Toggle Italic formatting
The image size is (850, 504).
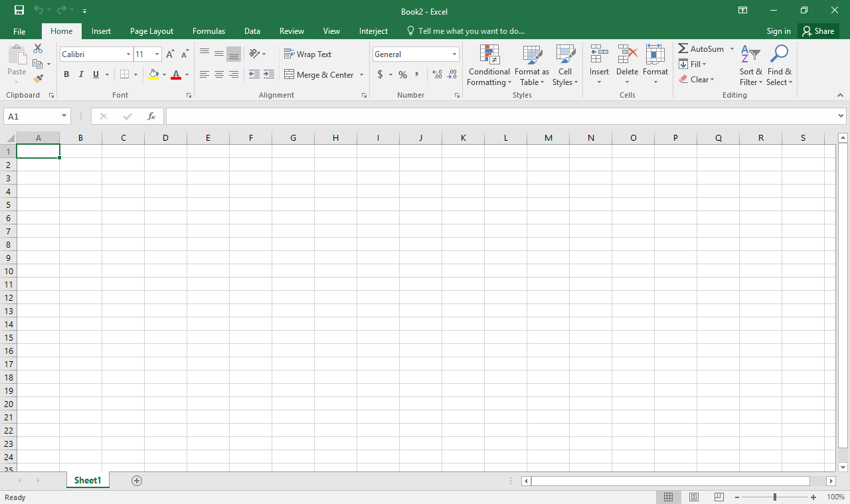[x=81, y=74]
